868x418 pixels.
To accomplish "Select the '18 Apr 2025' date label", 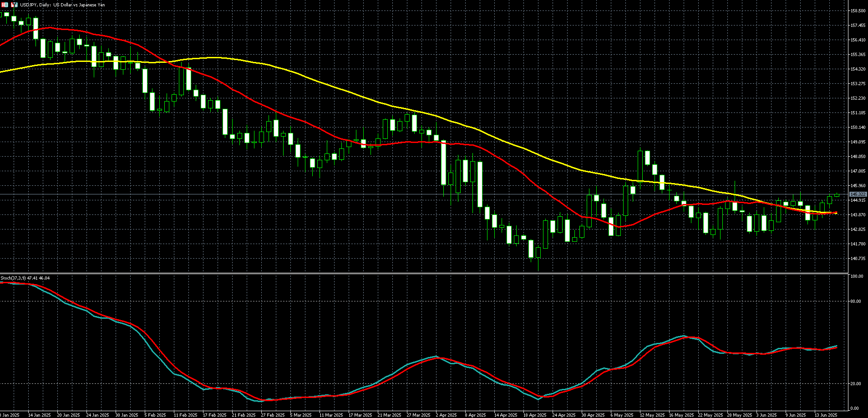I will pos(535,415).
